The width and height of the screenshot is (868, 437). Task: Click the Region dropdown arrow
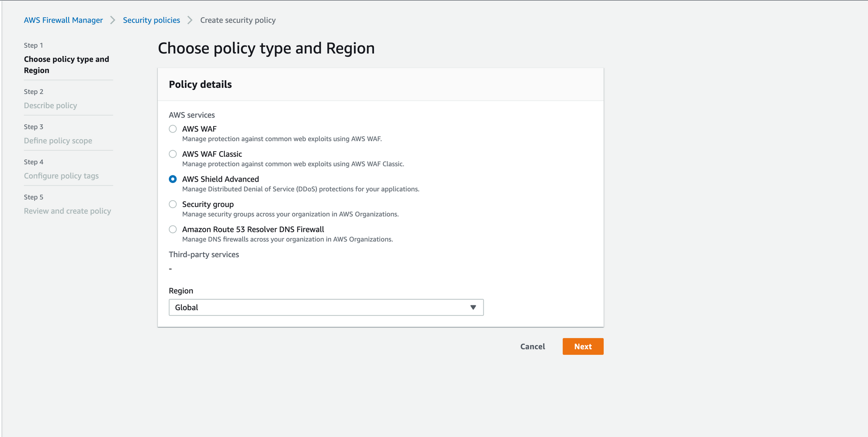(x=473, y=308)
